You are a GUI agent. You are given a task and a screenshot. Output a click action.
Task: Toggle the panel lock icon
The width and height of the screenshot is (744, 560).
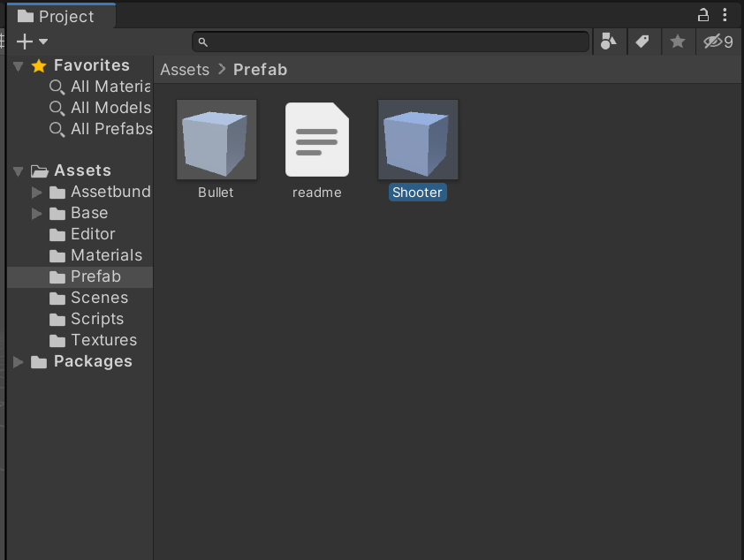click(x=703, y=15)
